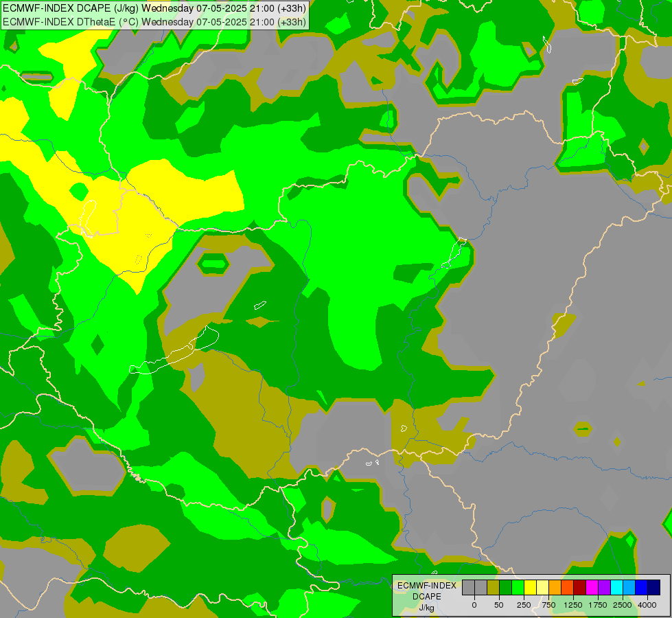
Task: Click the dark red legend swatch
Action: tap(580, 588)
